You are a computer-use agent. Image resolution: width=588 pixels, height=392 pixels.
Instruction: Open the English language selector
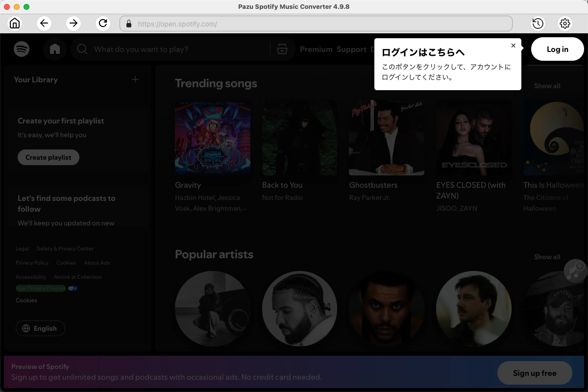[x=40, y=328]
